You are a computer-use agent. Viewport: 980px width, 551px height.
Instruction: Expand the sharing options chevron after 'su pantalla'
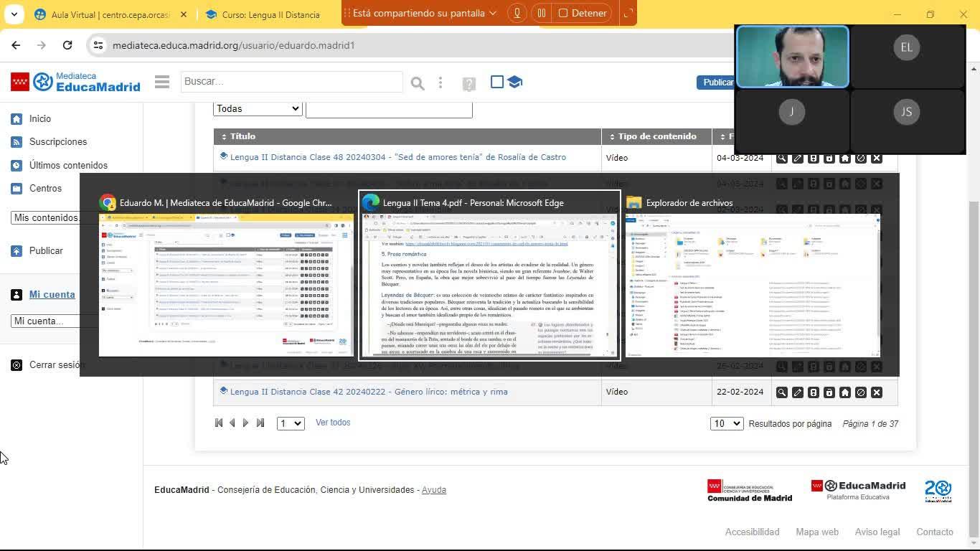(x=492, y=13)
